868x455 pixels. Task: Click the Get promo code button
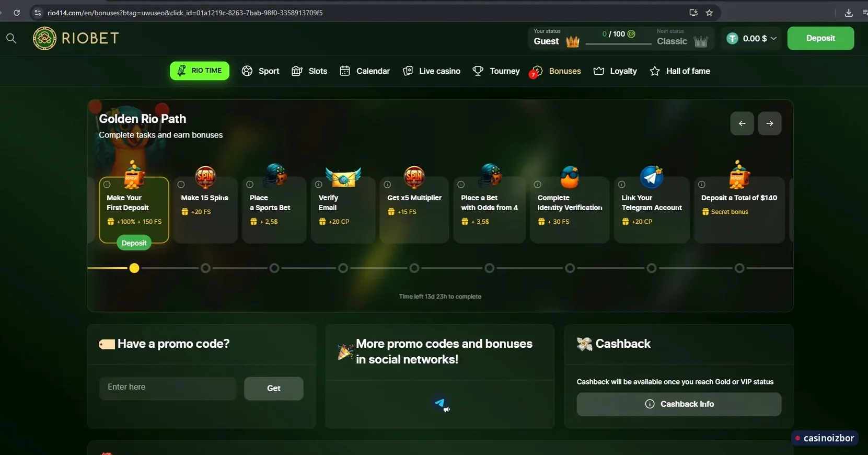click(x=274, y=389)
